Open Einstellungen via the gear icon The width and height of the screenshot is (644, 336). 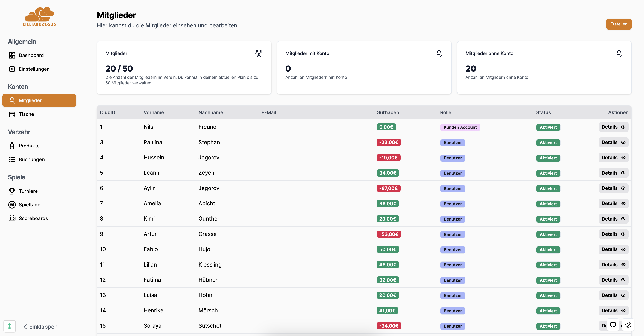12,69
